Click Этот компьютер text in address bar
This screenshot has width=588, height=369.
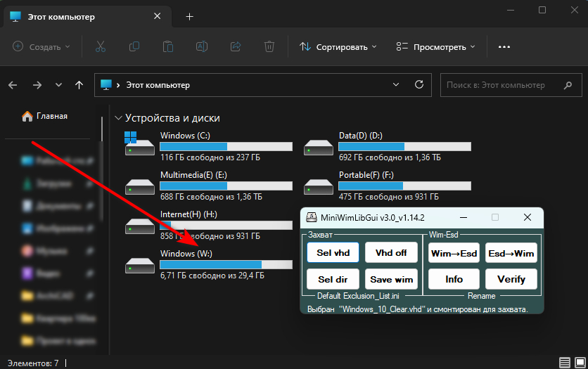(x=158, y=86)
